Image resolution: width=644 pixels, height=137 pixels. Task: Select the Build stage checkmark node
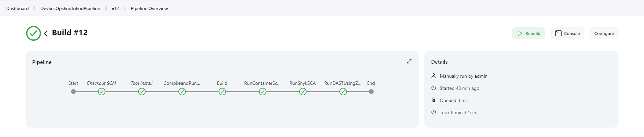(222, 92)
